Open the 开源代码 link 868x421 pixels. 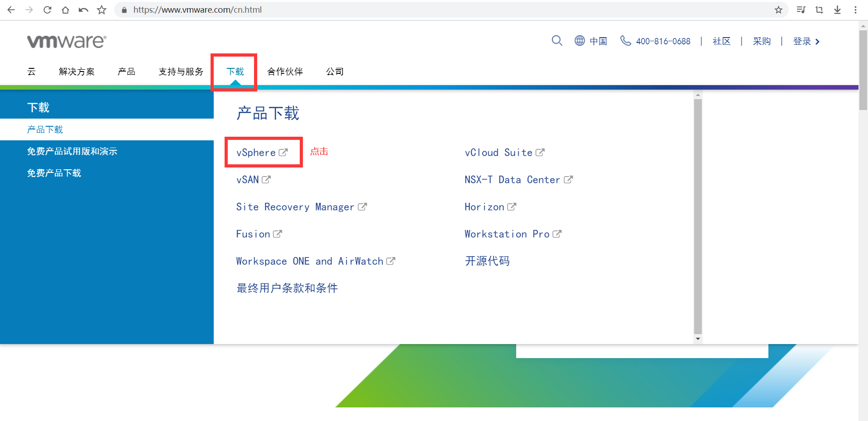pyautogui.click(x=487, y=261)
